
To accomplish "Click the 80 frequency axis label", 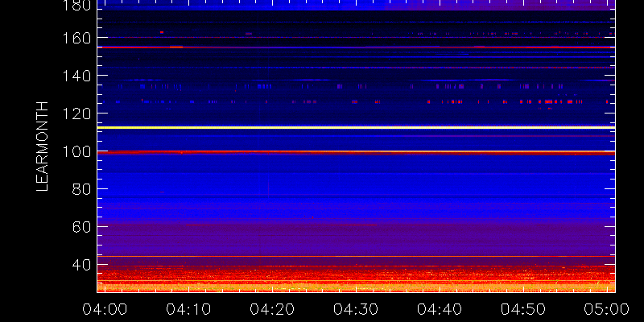I will [81, 189].
